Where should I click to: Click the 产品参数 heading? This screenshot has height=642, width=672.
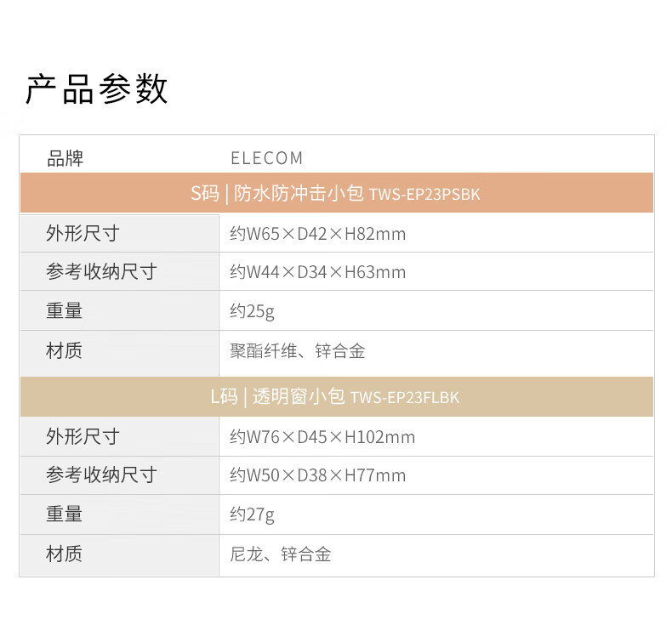96,89
